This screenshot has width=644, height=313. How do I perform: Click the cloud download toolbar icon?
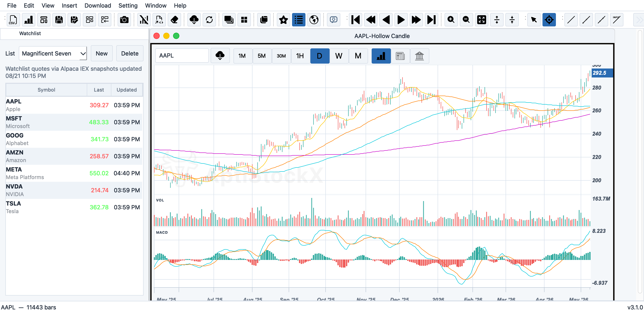pyautogui.click(x=194, y=20)
